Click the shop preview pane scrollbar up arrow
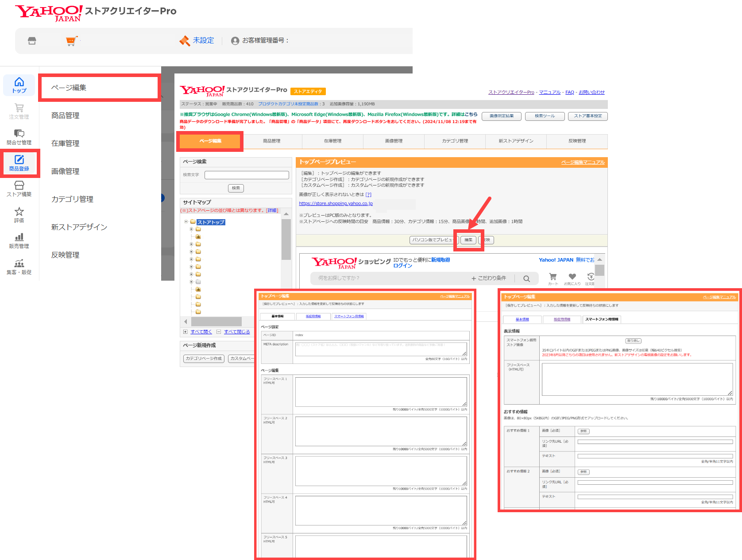Viewport: 742px width, 560px height. click(x=599, y=259)
